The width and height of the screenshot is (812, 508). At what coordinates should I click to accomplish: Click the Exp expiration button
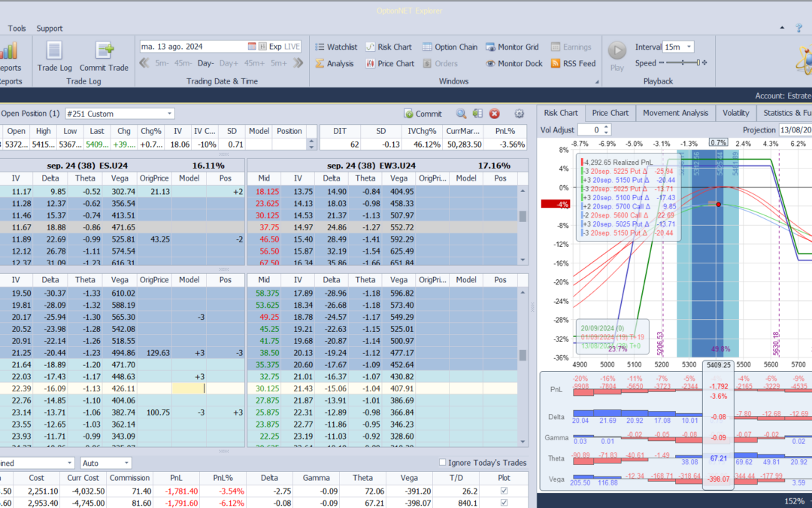point(275,47)
